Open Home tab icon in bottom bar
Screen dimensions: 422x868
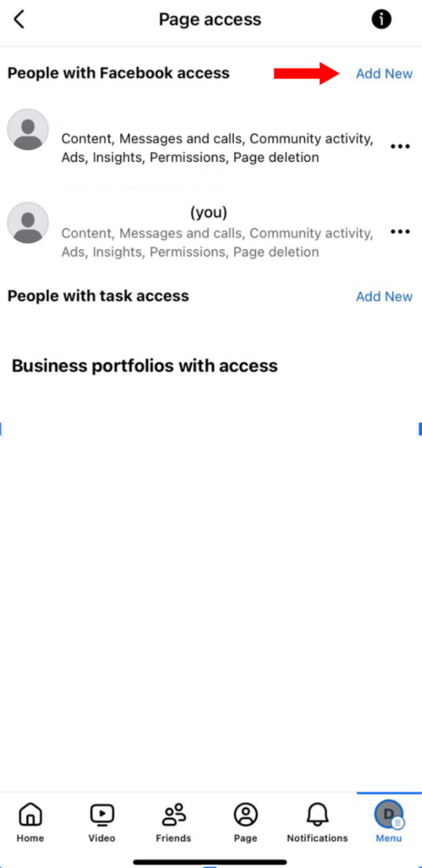(x=31, y=815)
